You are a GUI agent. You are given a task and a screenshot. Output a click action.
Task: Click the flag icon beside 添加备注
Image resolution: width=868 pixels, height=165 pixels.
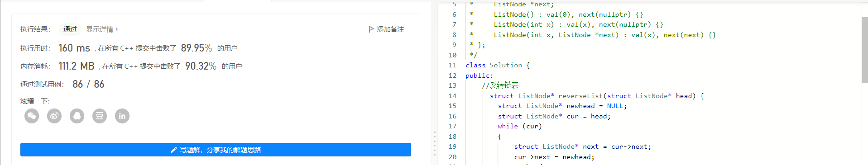[371, 29]
